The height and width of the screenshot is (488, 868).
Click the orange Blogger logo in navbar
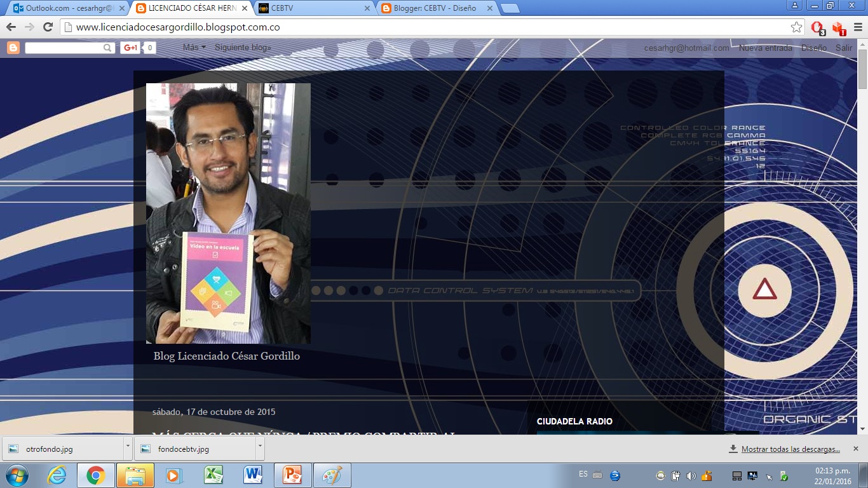tap(13, 48)
